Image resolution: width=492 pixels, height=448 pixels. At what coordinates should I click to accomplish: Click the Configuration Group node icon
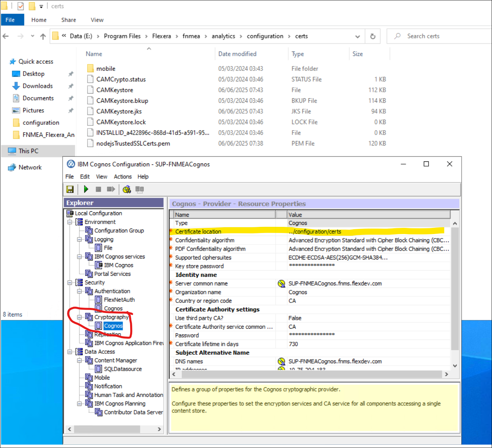click(89, 231)
